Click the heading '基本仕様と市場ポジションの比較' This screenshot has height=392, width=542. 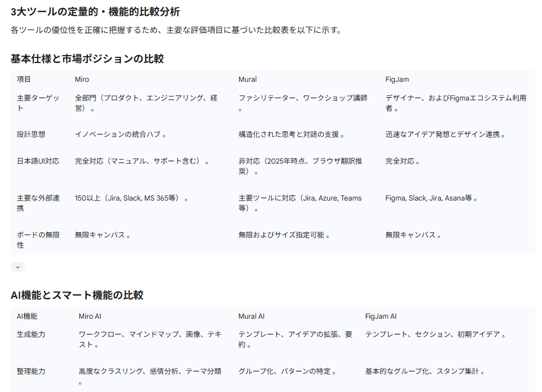pyautogui.click(x=87, y=59)
